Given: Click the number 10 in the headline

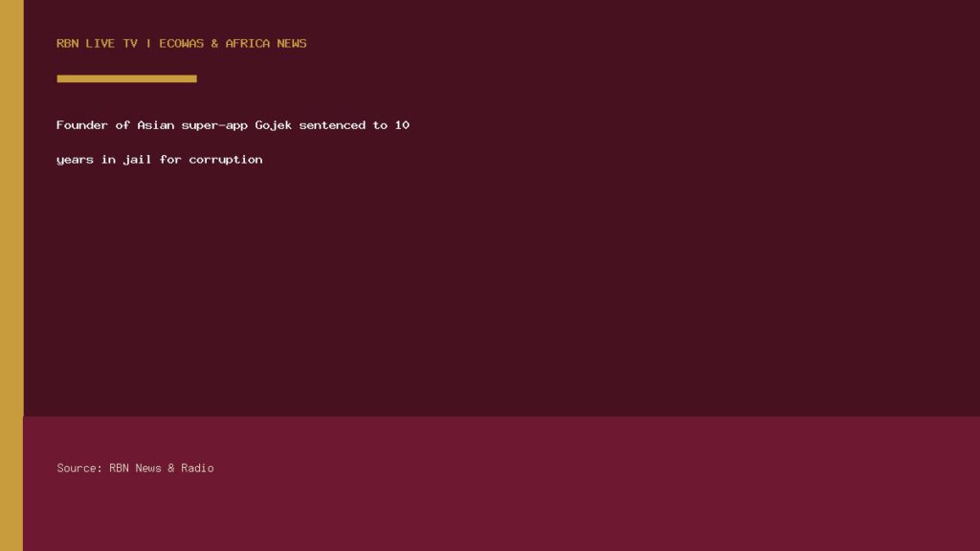Looking at the screenshot, I should (402, 125).
